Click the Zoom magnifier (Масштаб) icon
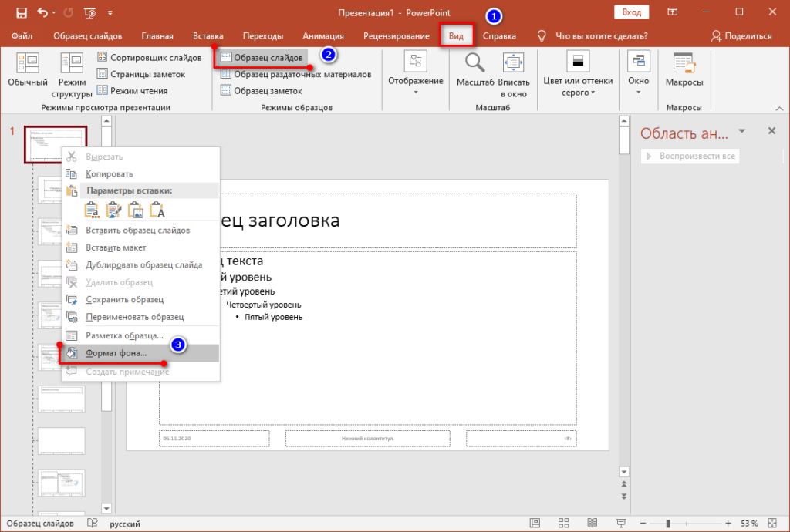 point(475,70)
